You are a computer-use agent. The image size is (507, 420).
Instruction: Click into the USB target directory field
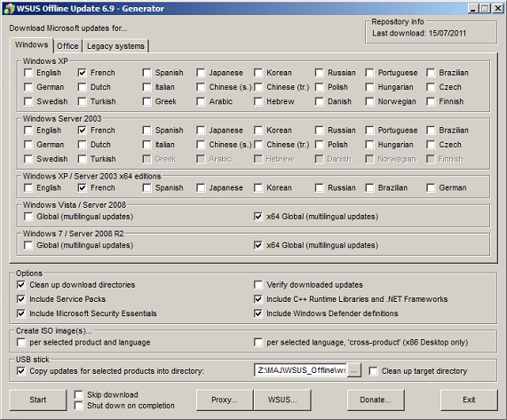(x=300, y=370)
